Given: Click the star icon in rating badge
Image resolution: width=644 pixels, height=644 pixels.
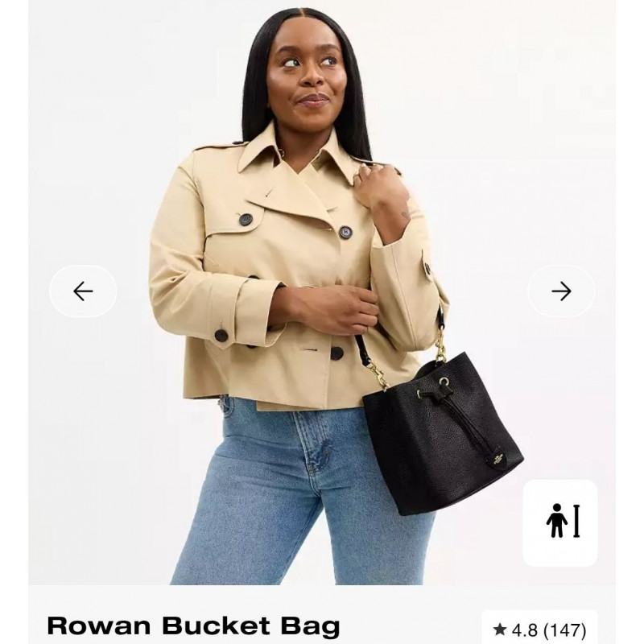Looking at the screenshot, I should (x=499, y=629).
